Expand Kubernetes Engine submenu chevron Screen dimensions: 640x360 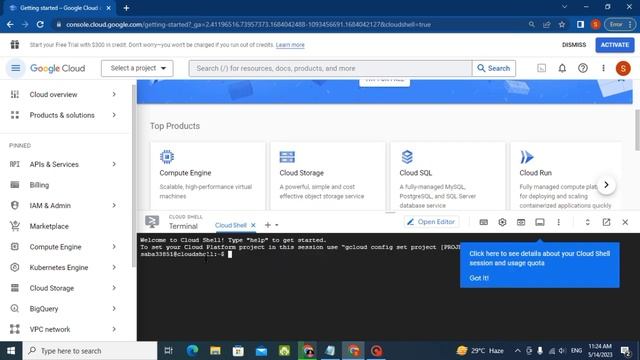click(114, 267)
